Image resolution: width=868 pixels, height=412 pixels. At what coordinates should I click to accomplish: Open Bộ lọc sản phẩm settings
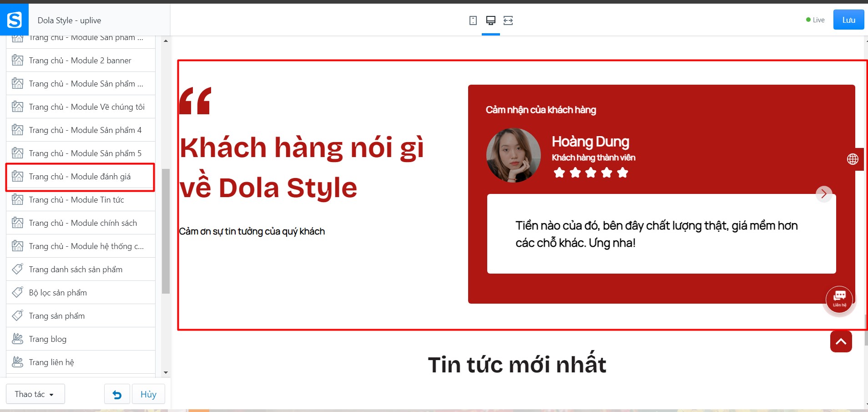click(x=81, y=292)
